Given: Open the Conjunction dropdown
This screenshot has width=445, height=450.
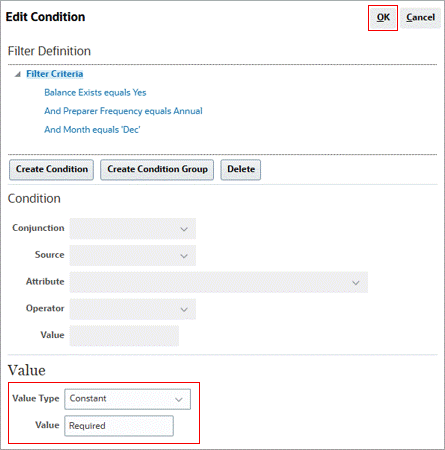Looking at the screenshot, I should click(x=133, y=229).
